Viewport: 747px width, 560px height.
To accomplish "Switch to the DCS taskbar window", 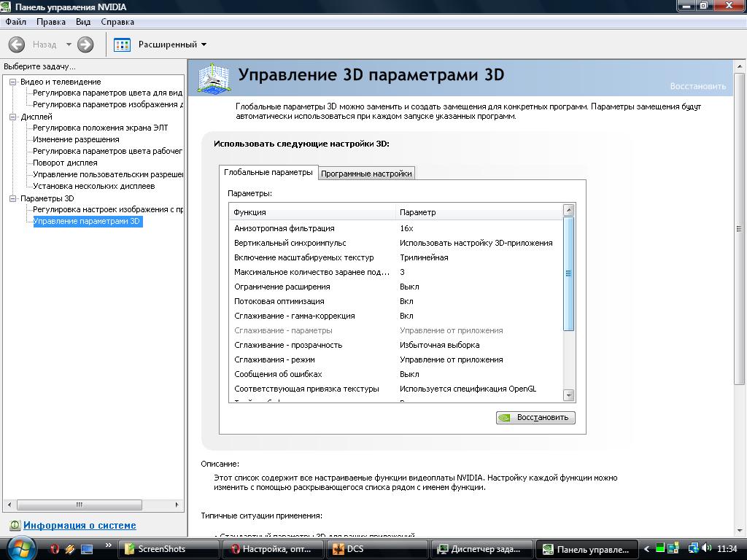I will pos(377,549).
